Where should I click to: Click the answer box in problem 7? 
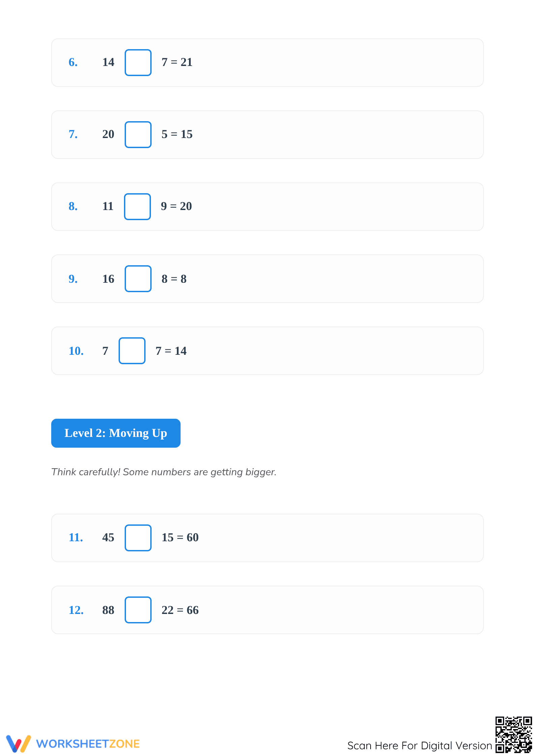pyautogui.click(x=138, y=135)
